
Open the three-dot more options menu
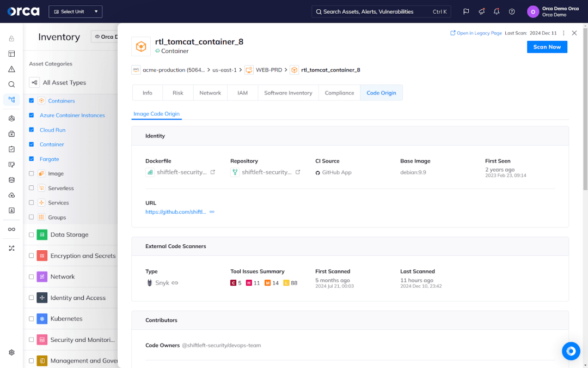point(563,33)
